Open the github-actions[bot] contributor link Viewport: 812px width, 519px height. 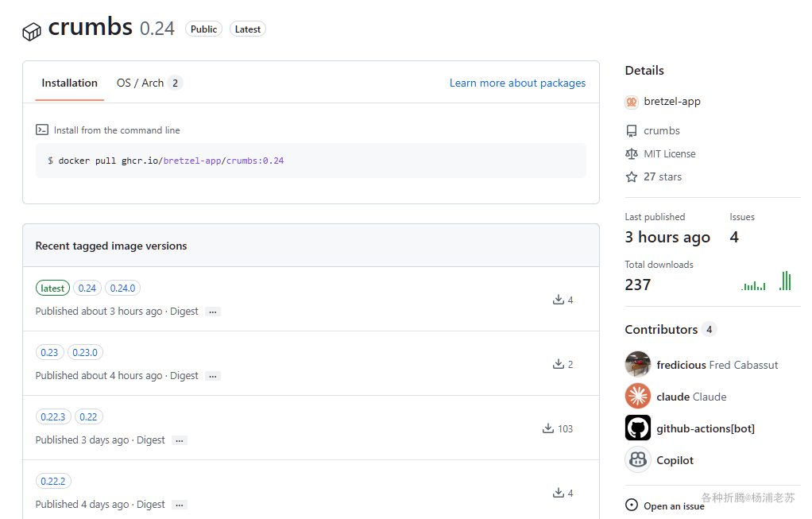tap(706, 428)
